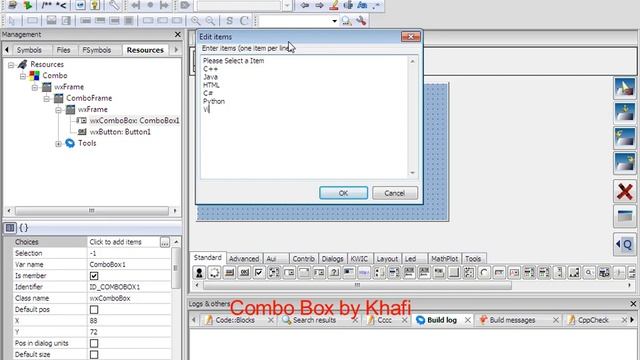Collapse the wxFrame node under ComboFrame
The width and height of the screenshot is (640, 360).
point(58,110)
